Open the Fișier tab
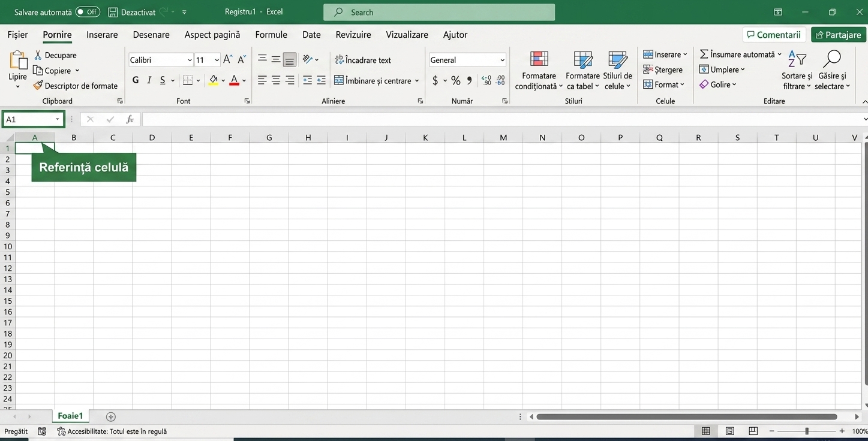 [17, 35]
